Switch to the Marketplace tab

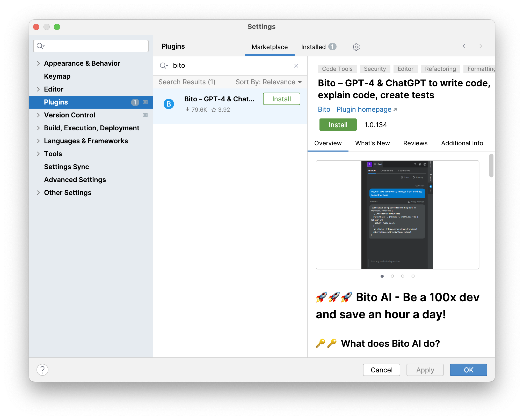pos(270,47)
